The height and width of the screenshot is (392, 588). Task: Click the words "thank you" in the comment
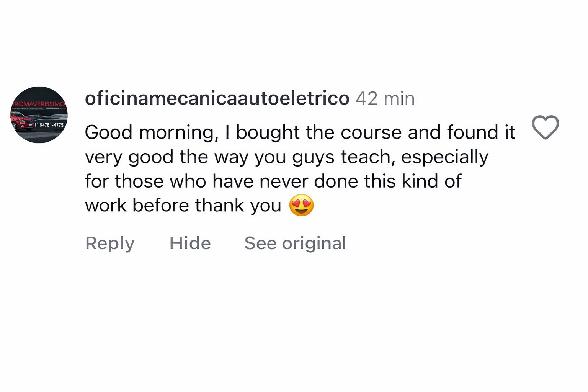coord(238,206)
